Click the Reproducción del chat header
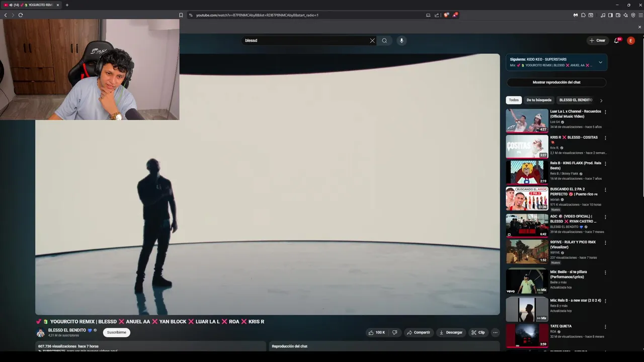Image resolution: width=644 pixels, height=362 pixels. [x=289, y=346]
